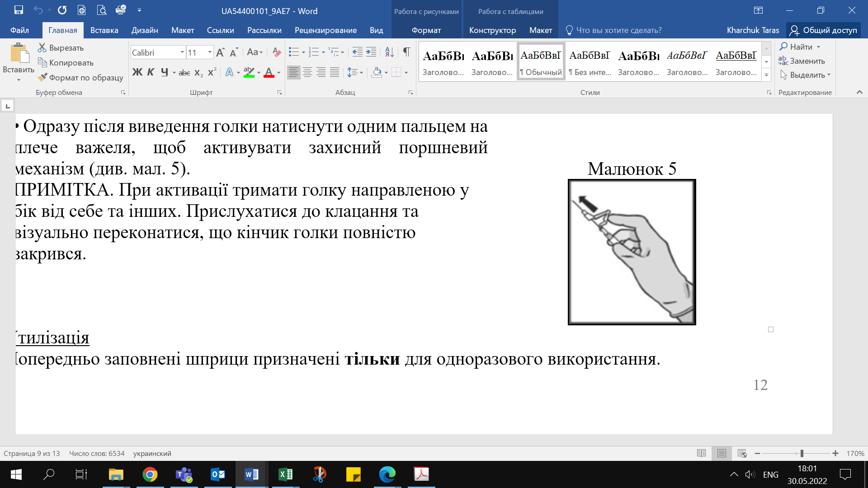Switch to the Вставка tab
Screen dimensions: 868x488
pyautogui.click(x=104, y=30)
